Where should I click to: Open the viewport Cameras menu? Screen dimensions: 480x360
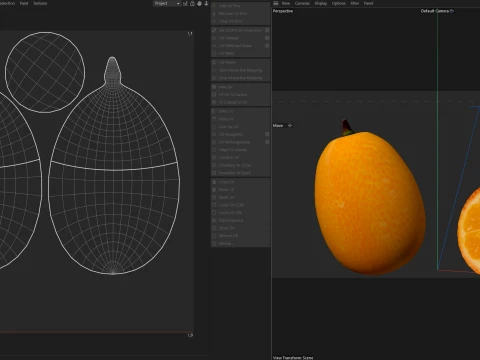tap(302, 3)
